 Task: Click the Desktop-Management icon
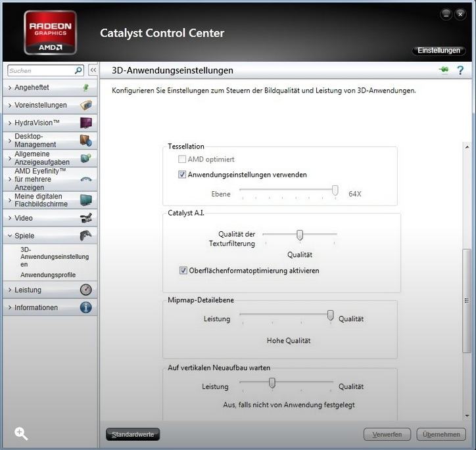click(x=86, y=141)
